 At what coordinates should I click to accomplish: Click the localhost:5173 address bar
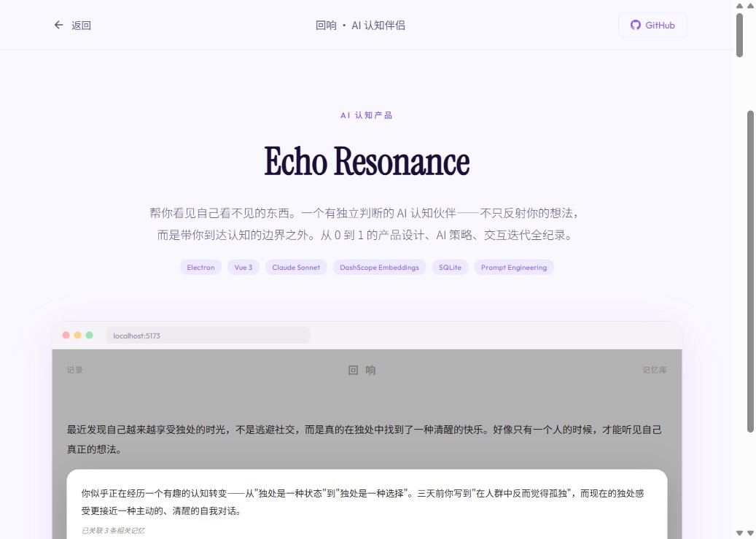tap(209, 335)
